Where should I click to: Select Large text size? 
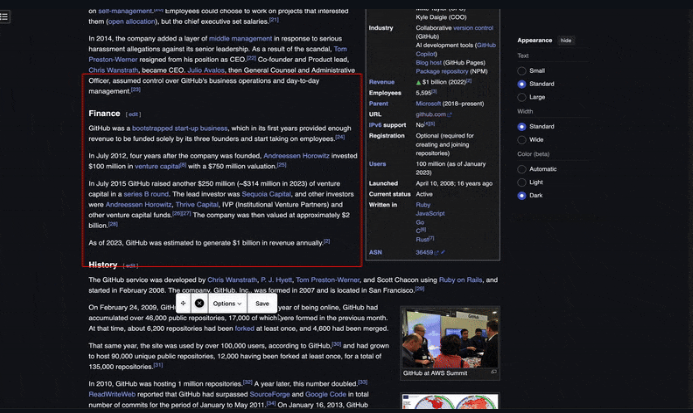522,97
